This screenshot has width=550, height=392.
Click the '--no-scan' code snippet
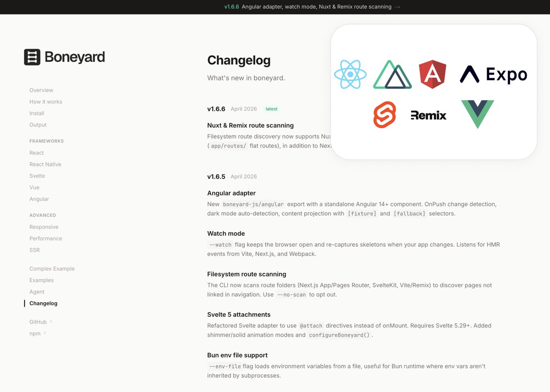291,294
